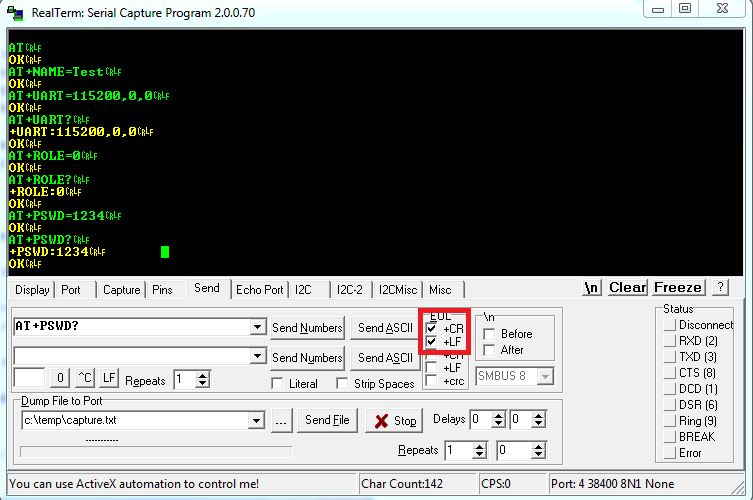Toggle the first +LF EOL checkbox
The image size is (753, 500).
pyautogui.click(x=431, y=341)
